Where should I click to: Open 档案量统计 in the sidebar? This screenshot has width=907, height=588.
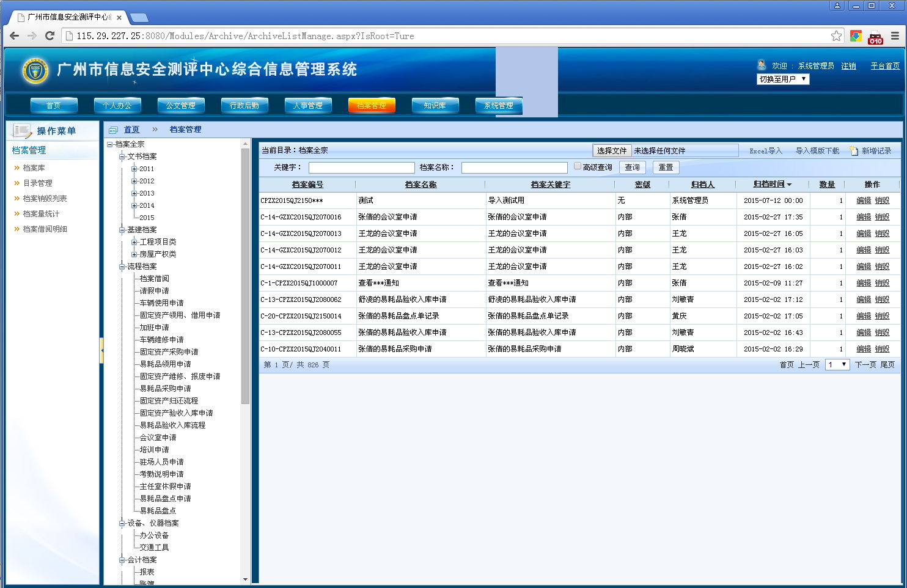41,214
